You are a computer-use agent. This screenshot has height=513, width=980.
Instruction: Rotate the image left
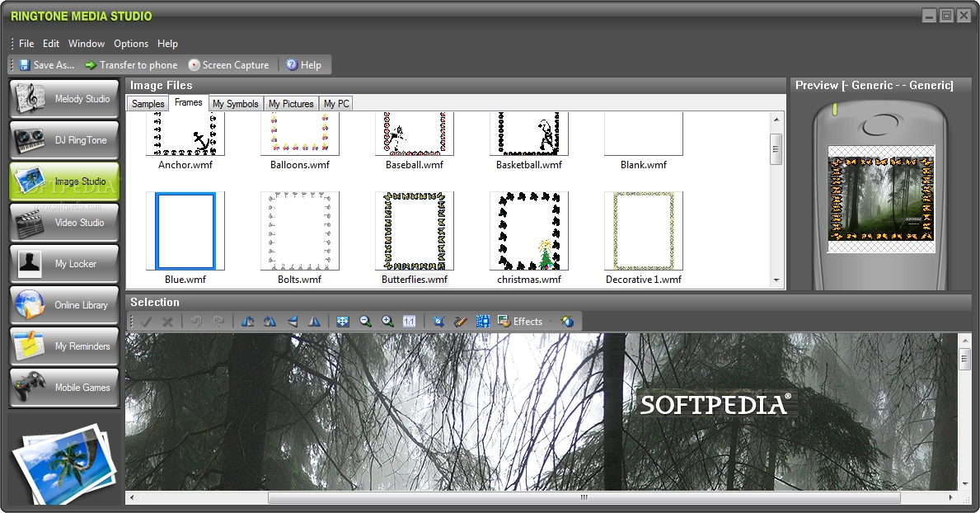247,322
